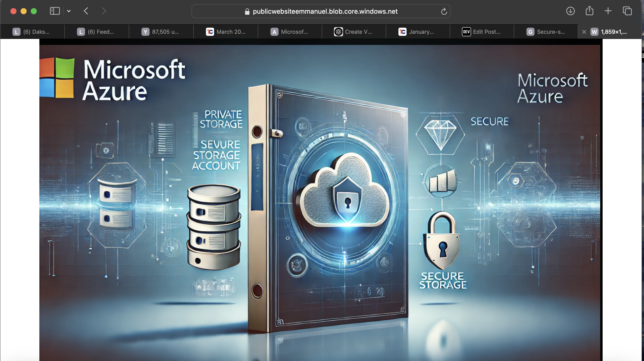Switch to the Create V... tab

[x=354, y=32]
